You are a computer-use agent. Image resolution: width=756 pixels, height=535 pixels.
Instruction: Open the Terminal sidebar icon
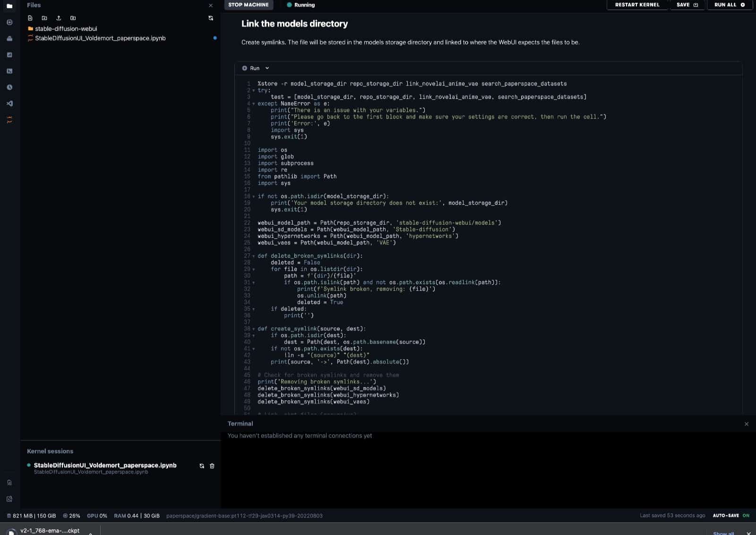[x=9, y=71]
